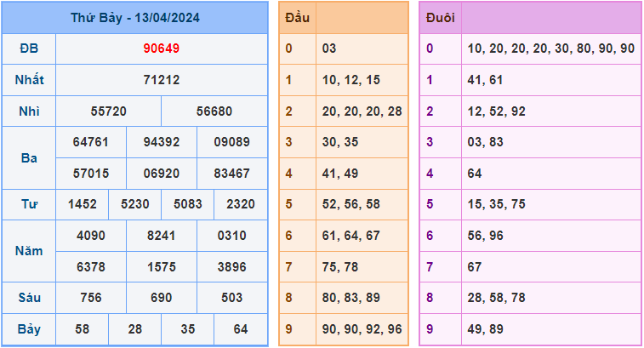Click fifth prize number 8241
The height and width of the screenshot is (348, 644).
(x=162, y=236)
